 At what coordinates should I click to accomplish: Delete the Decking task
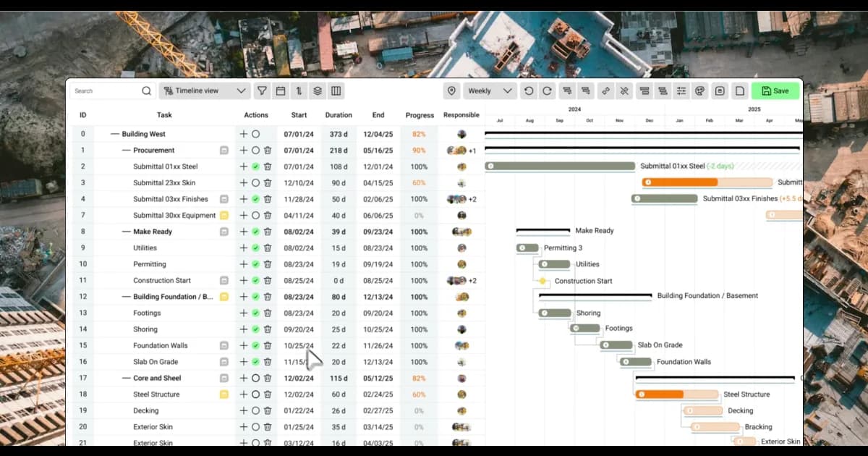268,411
